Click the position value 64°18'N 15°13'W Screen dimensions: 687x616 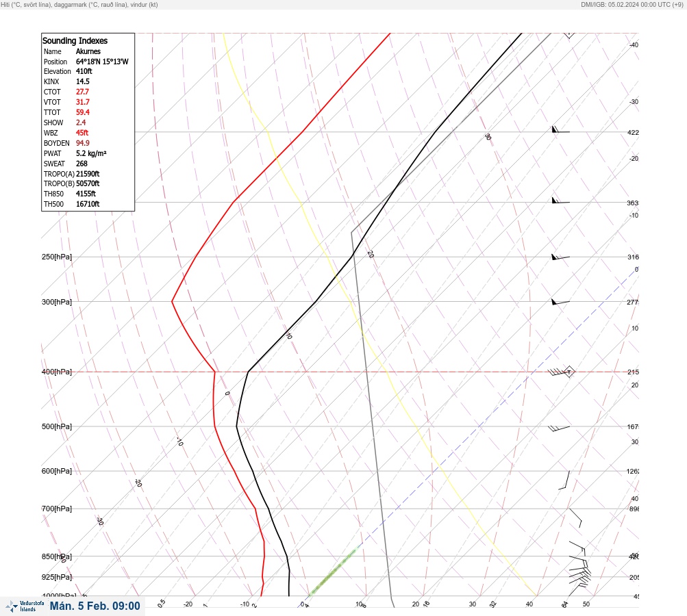tap(102, 62)
